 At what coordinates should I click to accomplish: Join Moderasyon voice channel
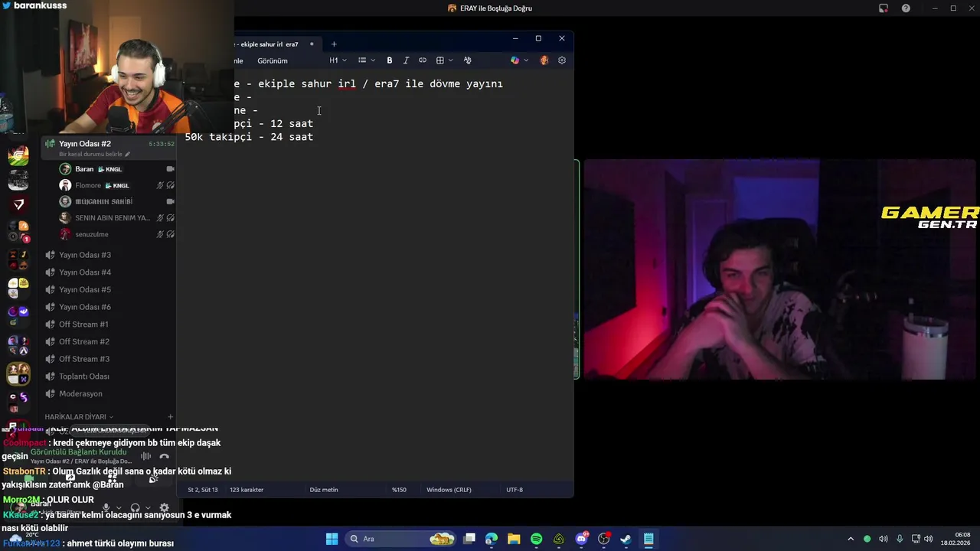(x=80, y=393)
